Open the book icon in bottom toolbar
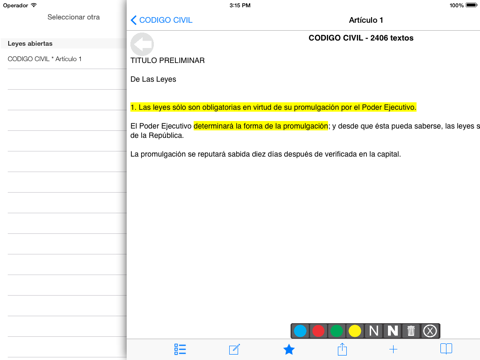The width and height of the screenshot is (480, 360). pyautogui.click(x=446, y=349)
